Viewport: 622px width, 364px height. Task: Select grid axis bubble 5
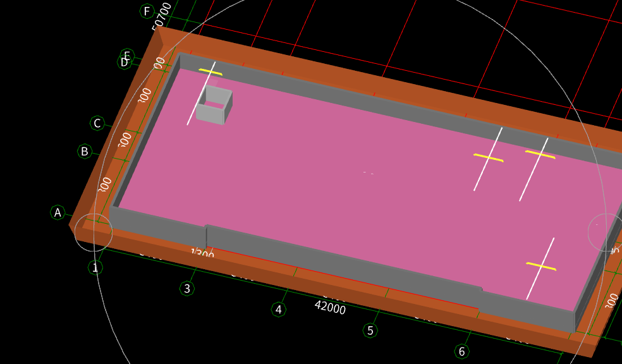coord(370,331)
